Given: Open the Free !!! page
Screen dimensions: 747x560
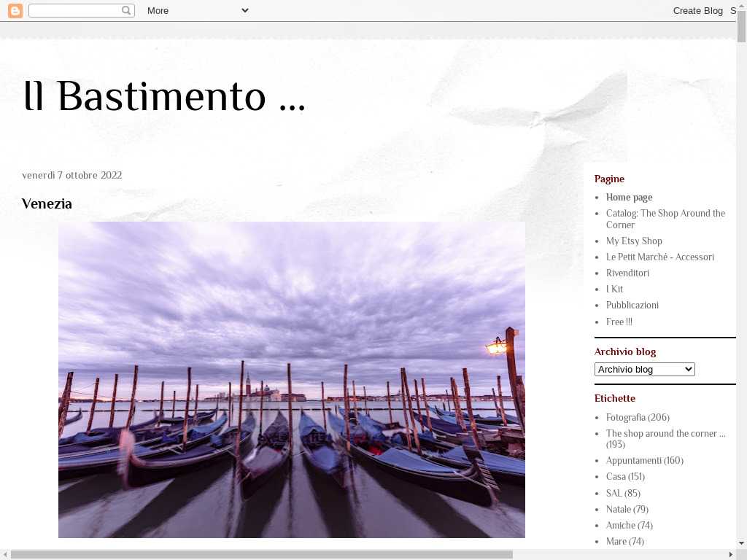Looking at the screenshot, I should (x=619, y=322).
